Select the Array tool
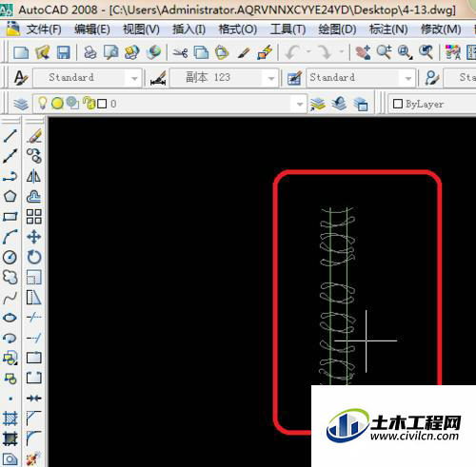Screen dimensions: 476x467 point(34,217)
